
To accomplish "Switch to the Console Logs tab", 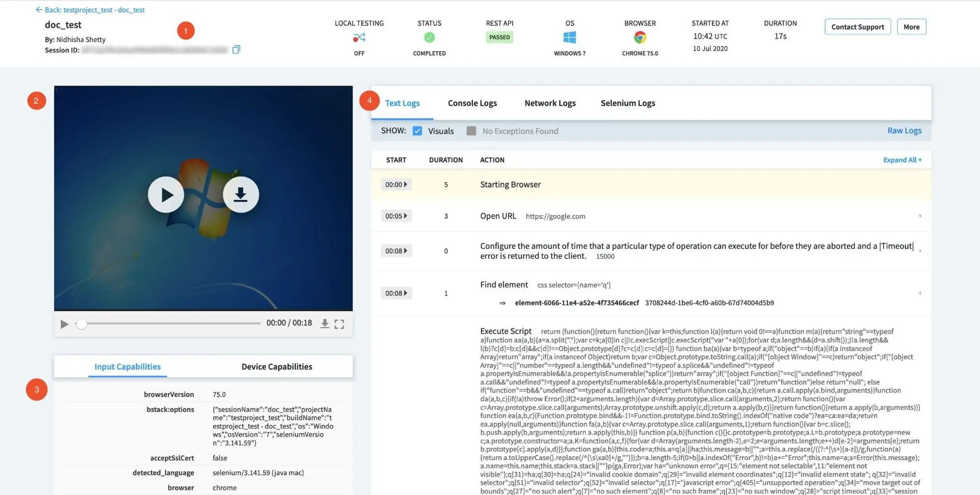I will click(x=472, y=103).
